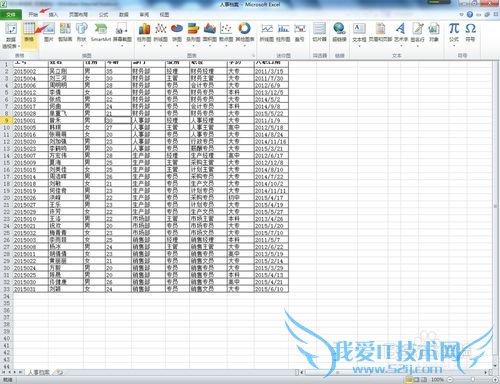Viewport: 500px width, 384px height.
Task: Switch to Page Layout (页面布局) tab
Action: (78, 15)
